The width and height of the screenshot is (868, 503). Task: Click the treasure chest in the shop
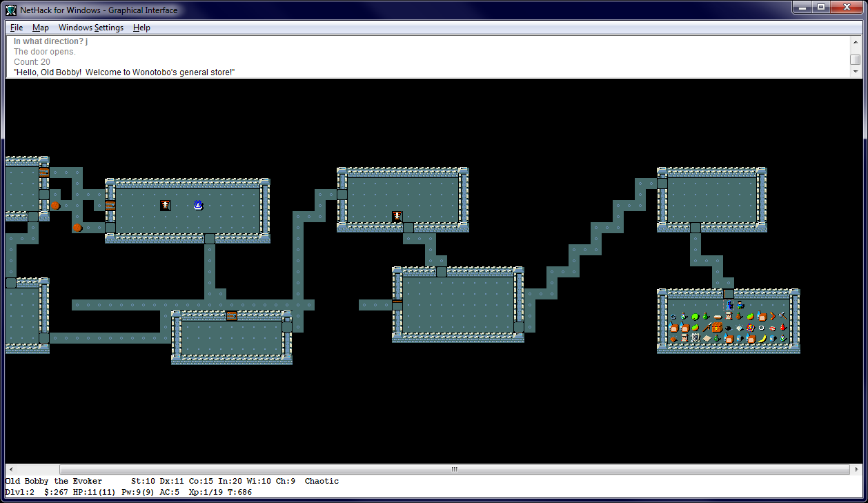click(x=718, y=327)
